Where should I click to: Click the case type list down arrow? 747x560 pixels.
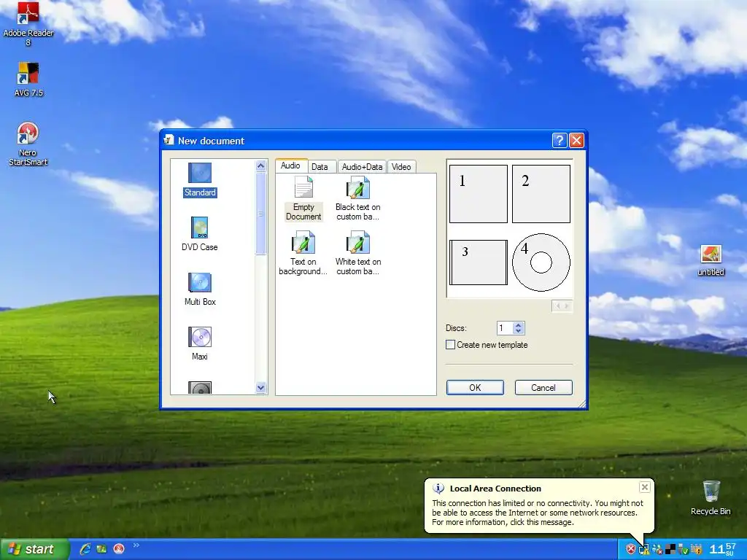[x=260, y=388]
